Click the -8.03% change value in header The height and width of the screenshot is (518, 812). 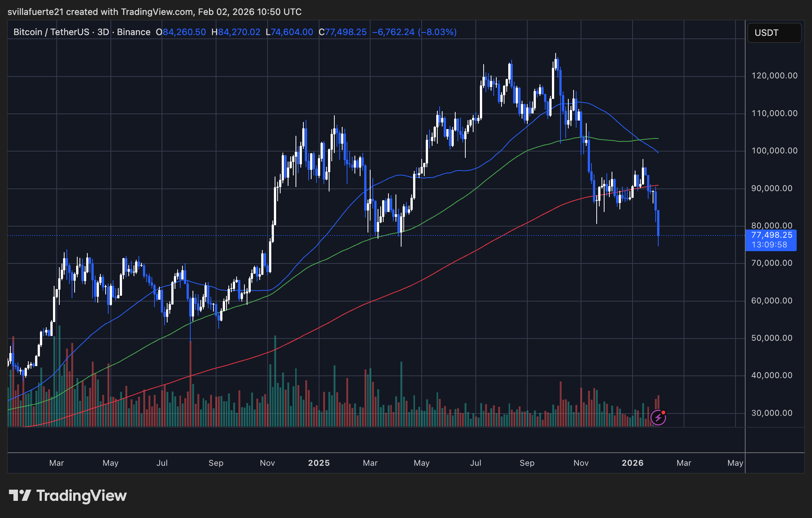[x=437, y=32]
